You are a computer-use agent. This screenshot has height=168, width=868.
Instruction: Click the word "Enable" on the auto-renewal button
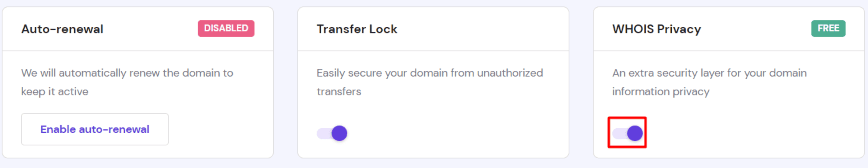click(58, 129)
